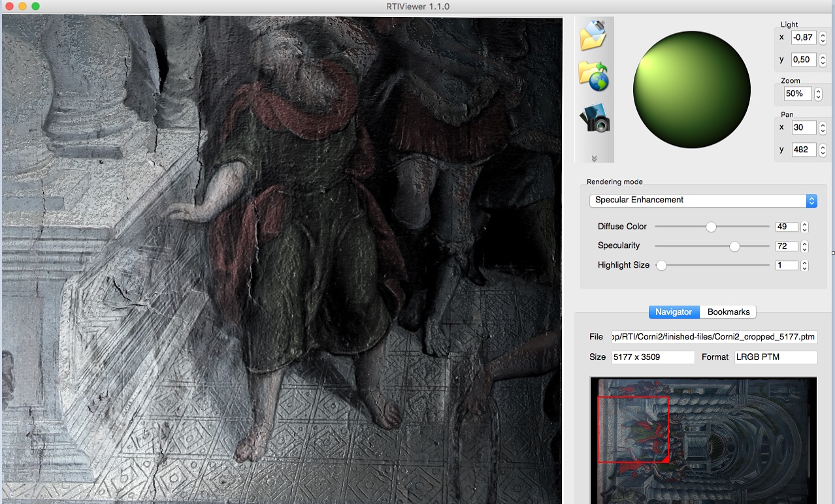835x504 pixels.
Task: Click the Diffuse Color slider handle
Action: [711, 227]
